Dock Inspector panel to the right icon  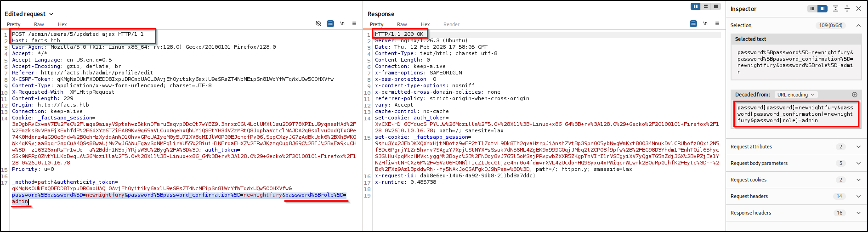click(x=823, y=9)
